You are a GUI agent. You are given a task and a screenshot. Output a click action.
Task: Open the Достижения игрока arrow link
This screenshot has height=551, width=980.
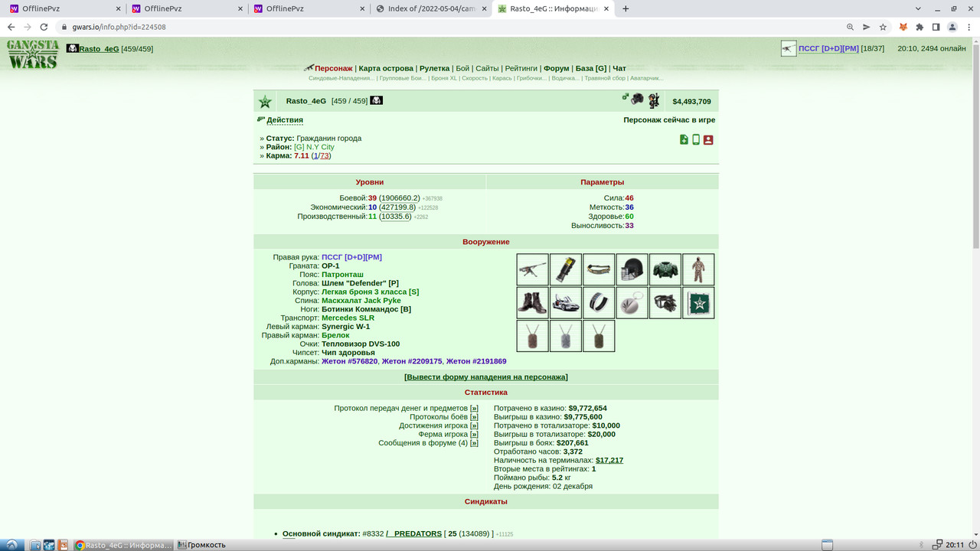(474, 425)
